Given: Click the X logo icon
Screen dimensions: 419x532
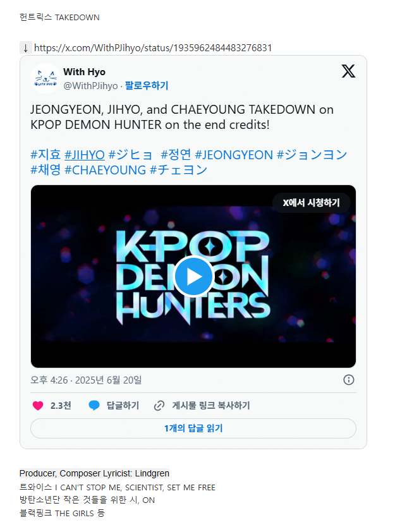Looking at the screenshot, I should (x=348, y=71).
